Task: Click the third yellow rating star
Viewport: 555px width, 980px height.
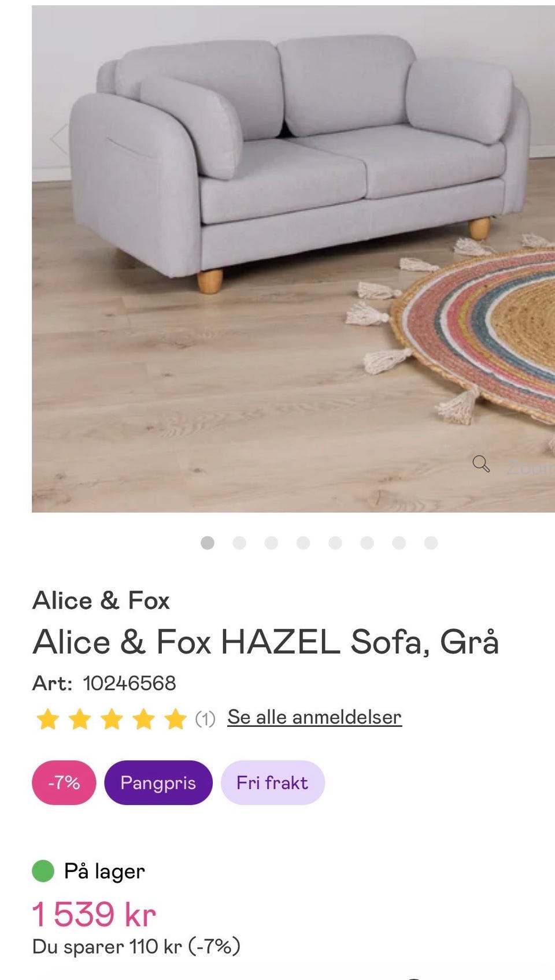Action: pyautogui.click(x=112, y=719)
